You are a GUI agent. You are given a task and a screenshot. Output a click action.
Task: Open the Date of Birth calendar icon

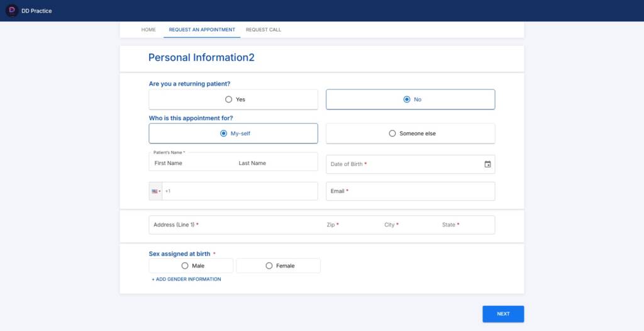487,164
